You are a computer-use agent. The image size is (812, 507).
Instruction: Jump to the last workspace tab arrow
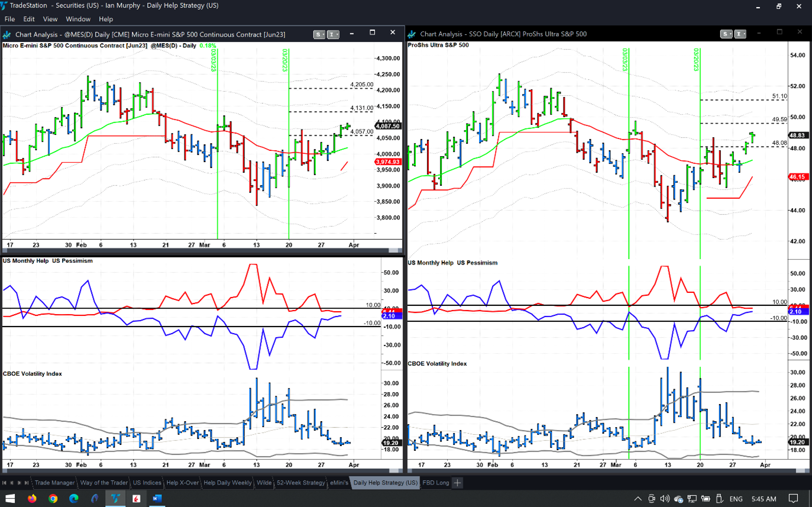27,483
